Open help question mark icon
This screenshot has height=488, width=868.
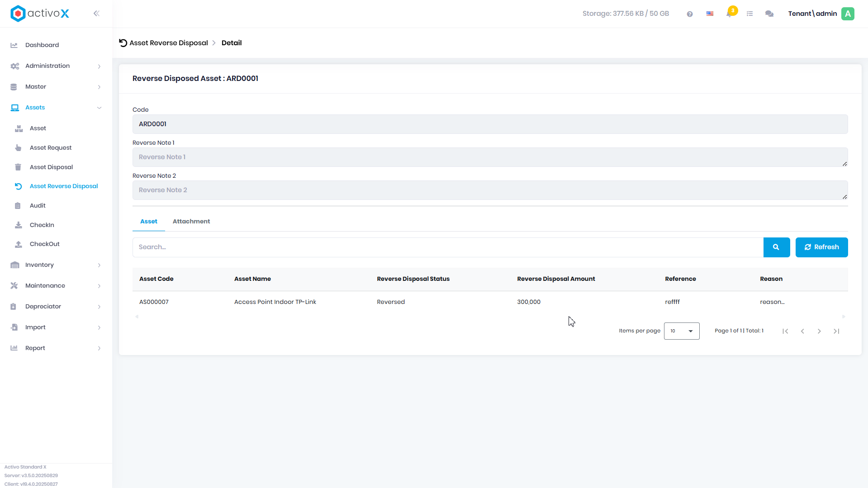(689, 14)
